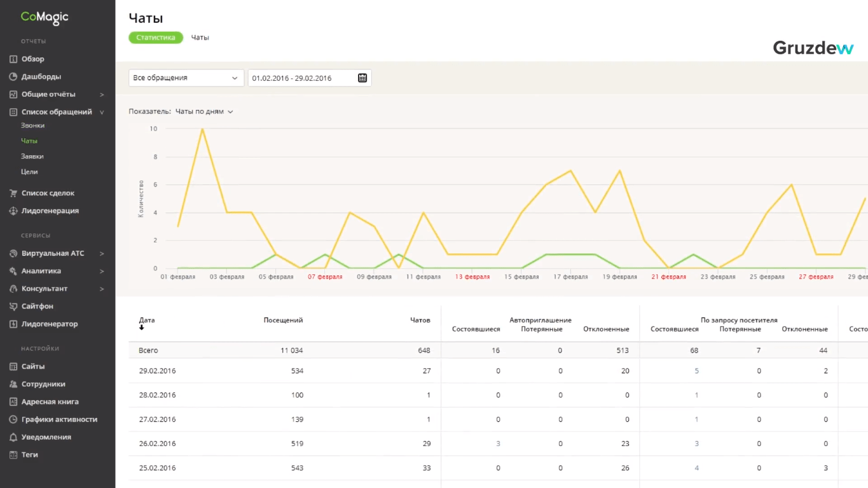
Task: Click the Дашборды pie chart icon
Action: click(x=13, y=76)
